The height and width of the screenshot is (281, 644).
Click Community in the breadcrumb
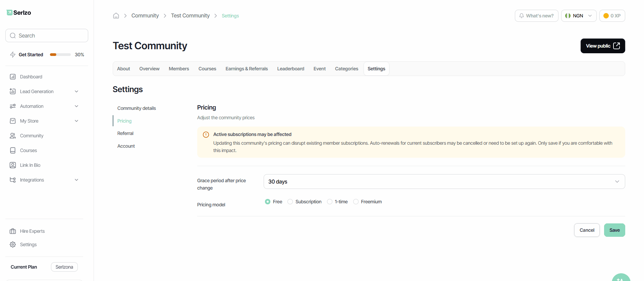[x=145, y=16]
